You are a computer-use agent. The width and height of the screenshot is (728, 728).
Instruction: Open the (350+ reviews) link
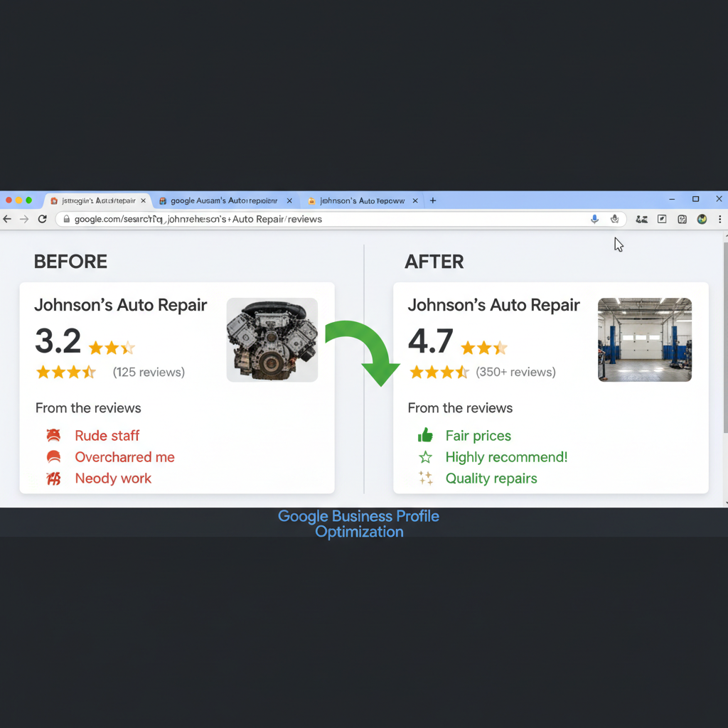pyautogui.click(x=515, y=372)
